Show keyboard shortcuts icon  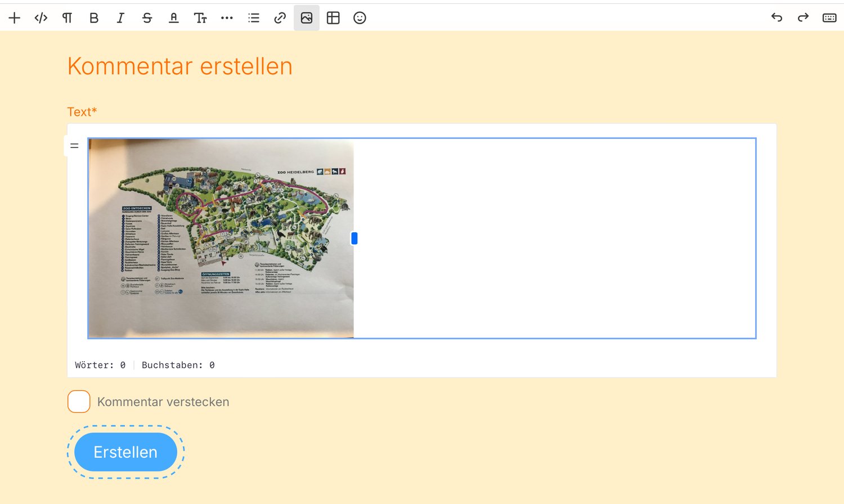point(829,18)
